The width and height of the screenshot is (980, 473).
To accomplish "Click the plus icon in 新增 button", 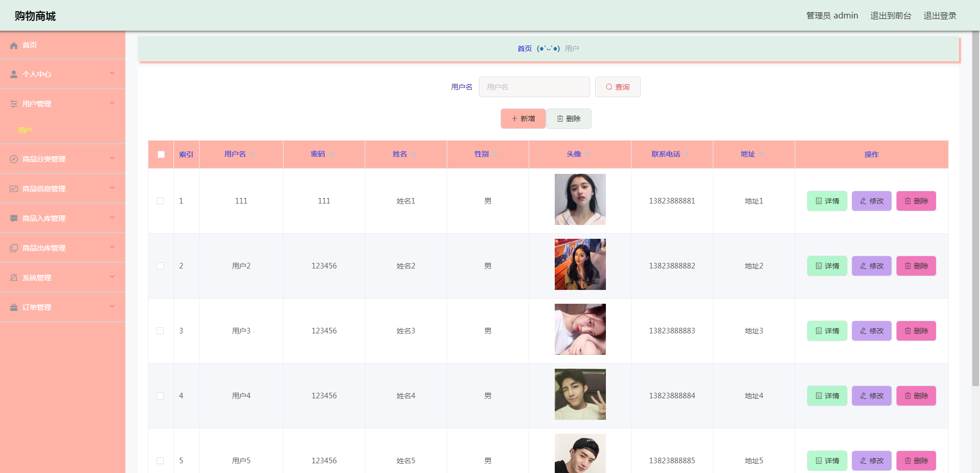I will coord(514,119).
